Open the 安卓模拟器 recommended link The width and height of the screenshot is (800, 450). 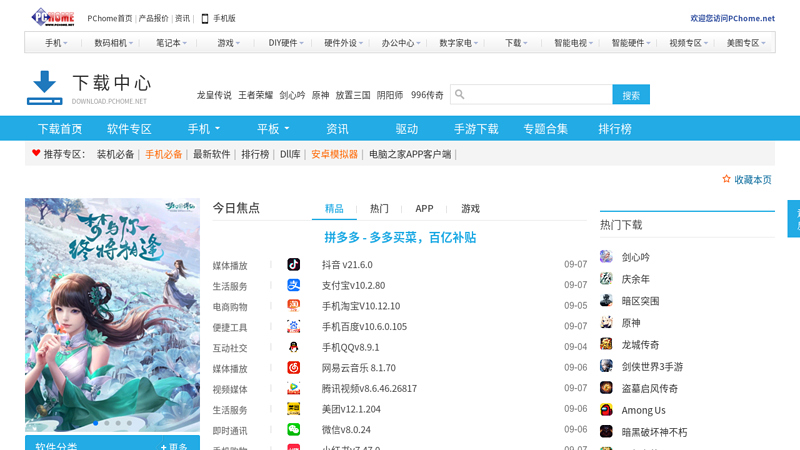point(334,154)
